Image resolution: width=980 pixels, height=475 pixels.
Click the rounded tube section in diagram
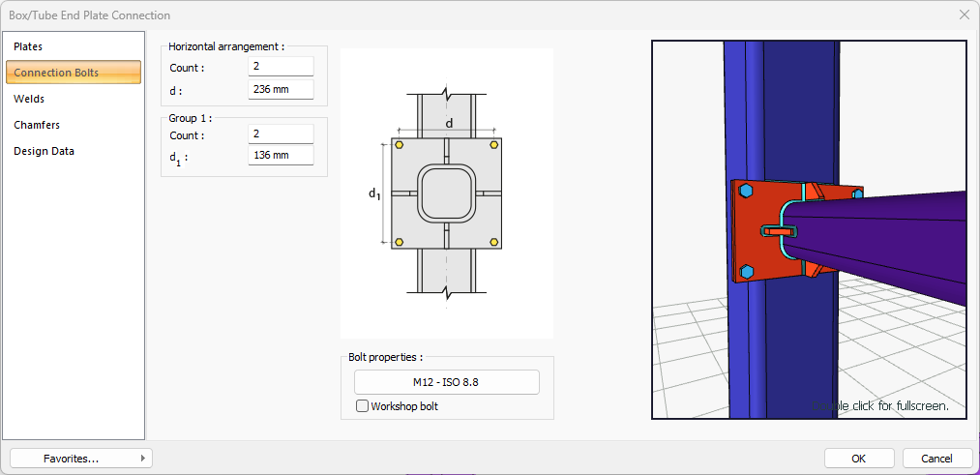click(x=446, y=194)
